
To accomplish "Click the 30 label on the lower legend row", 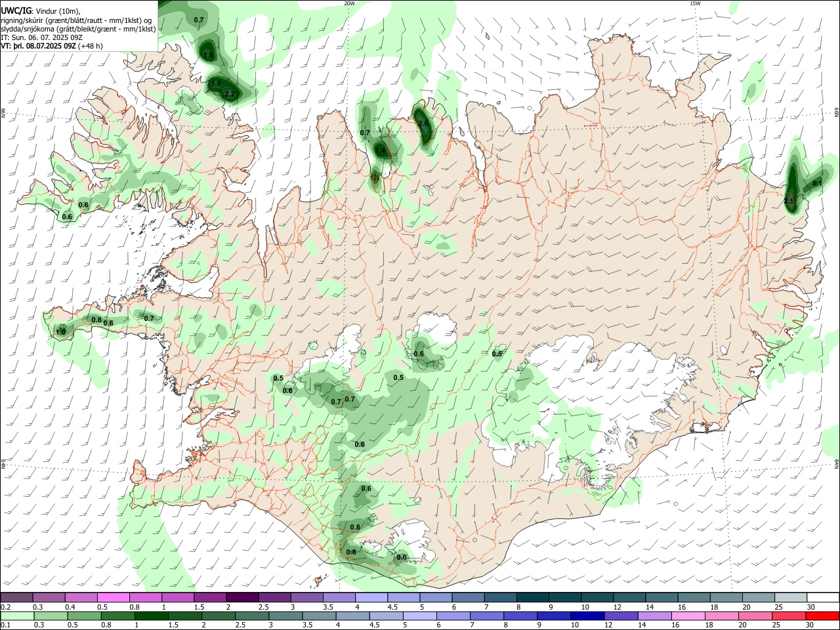I will pos(810,625).
